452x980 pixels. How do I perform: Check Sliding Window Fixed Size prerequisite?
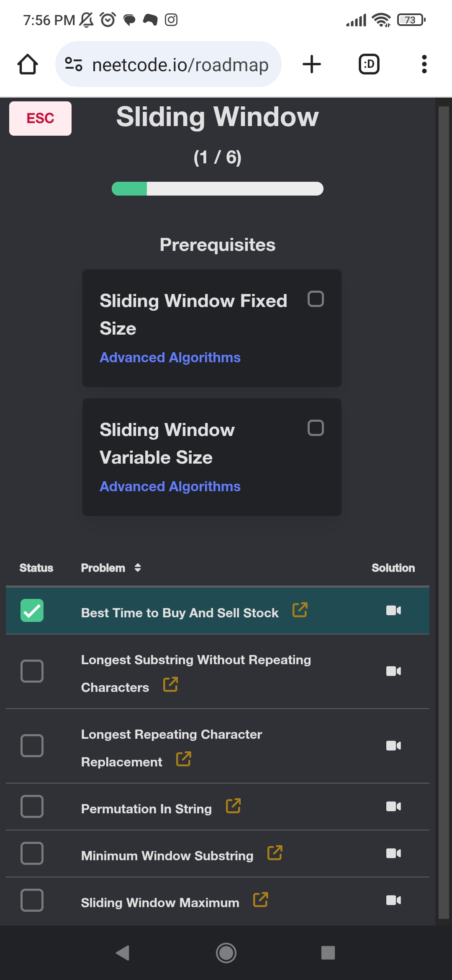point(316,299)
